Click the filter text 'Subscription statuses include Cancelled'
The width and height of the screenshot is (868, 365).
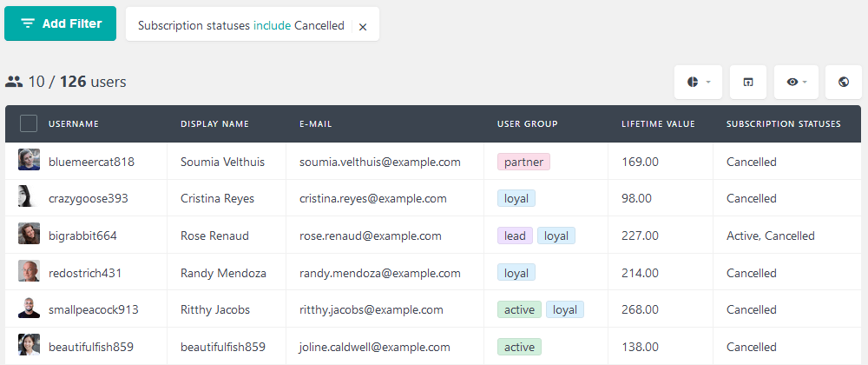240,25
